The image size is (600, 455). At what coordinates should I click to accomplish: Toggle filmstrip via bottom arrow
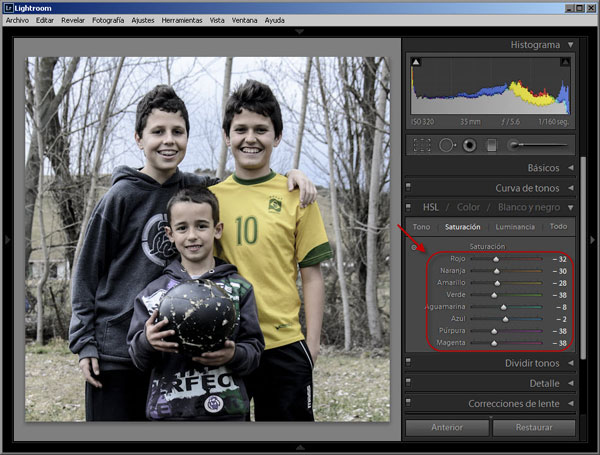click(300, 447)
